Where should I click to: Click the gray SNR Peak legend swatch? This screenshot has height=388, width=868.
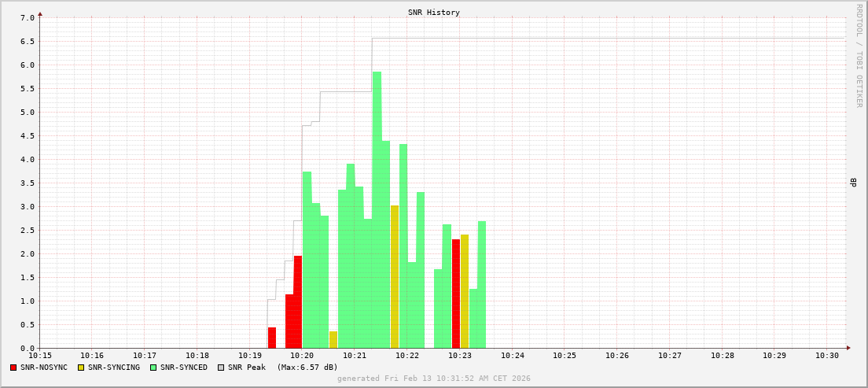point(221,368)
